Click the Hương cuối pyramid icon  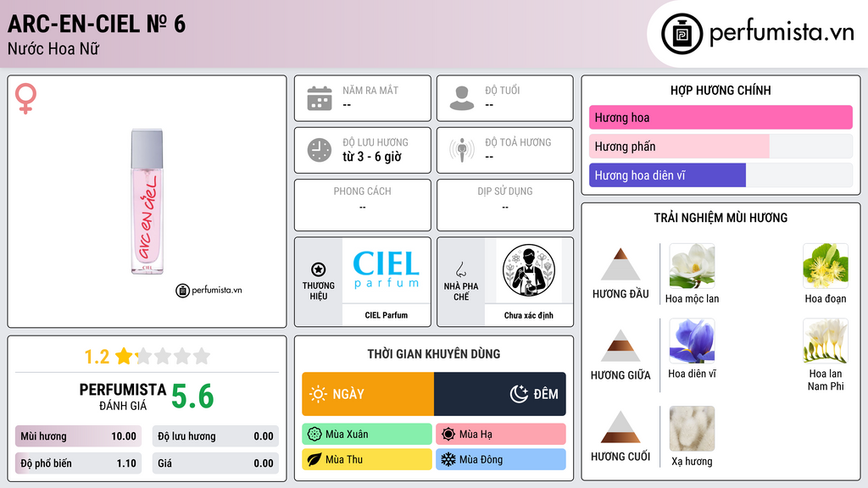click(x=620, y=427)
